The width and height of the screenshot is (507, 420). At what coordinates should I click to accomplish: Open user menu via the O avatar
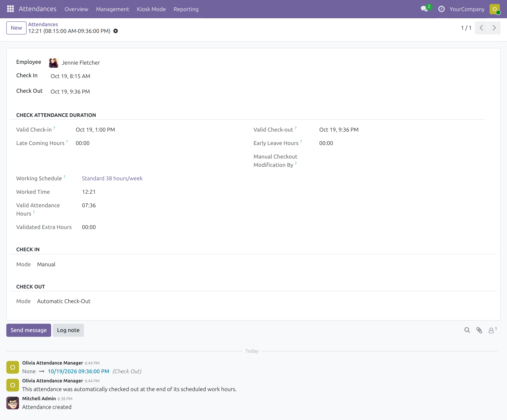coord(495,9)
